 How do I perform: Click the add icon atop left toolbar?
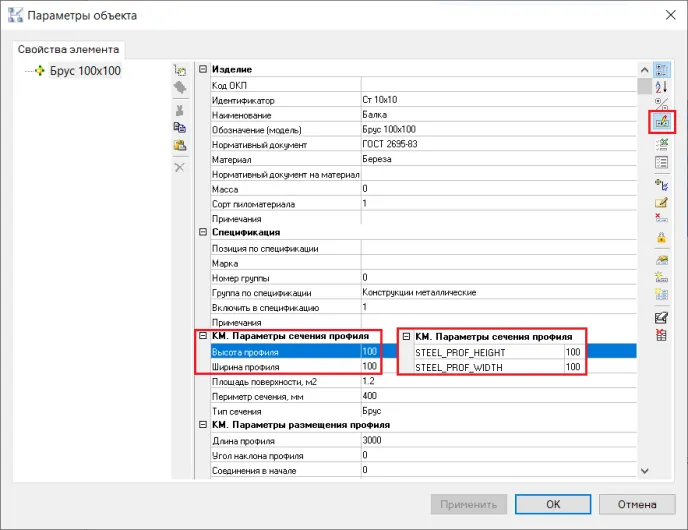(180, 70)
